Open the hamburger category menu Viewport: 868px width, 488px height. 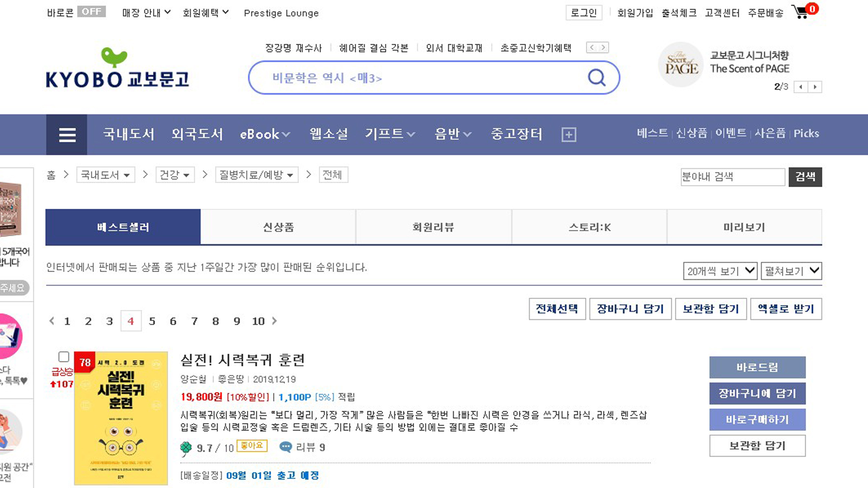67,135
